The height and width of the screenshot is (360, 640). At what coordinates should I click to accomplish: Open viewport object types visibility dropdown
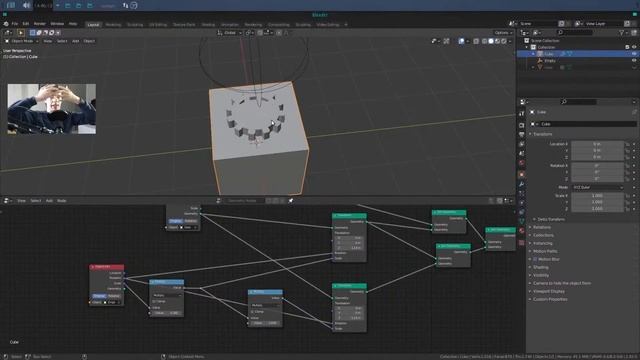click(x=436, y=41)
